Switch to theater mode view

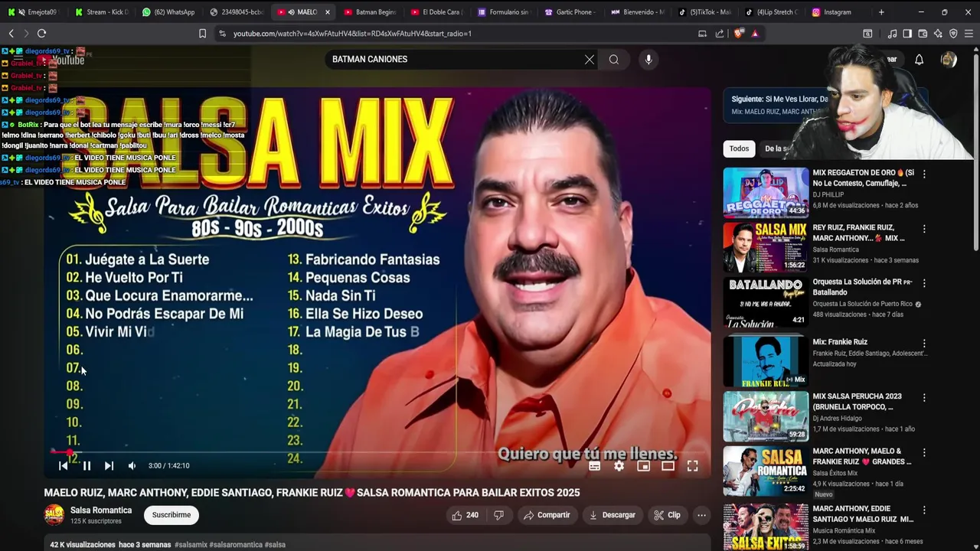click(x=668, y=465)
